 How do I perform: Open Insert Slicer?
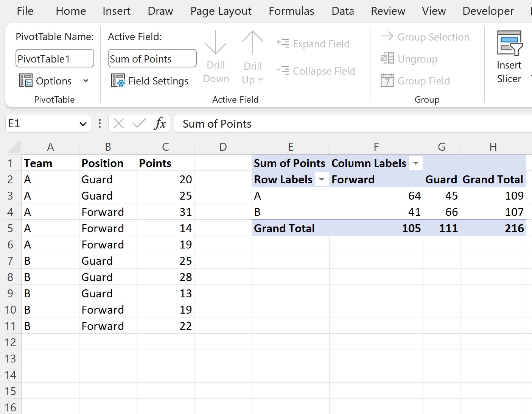click(509, 57)
